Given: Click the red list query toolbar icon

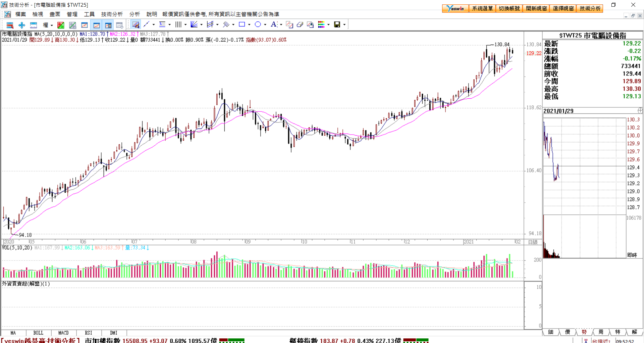Looking at the screenshot, I should (x=10, y=25).
